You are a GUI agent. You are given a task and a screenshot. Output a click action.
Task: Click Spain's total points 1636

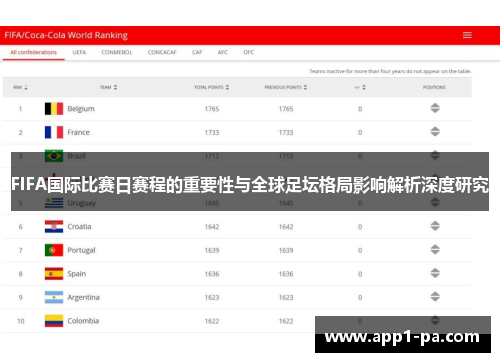pyautogui.click(x=212, y=274)
